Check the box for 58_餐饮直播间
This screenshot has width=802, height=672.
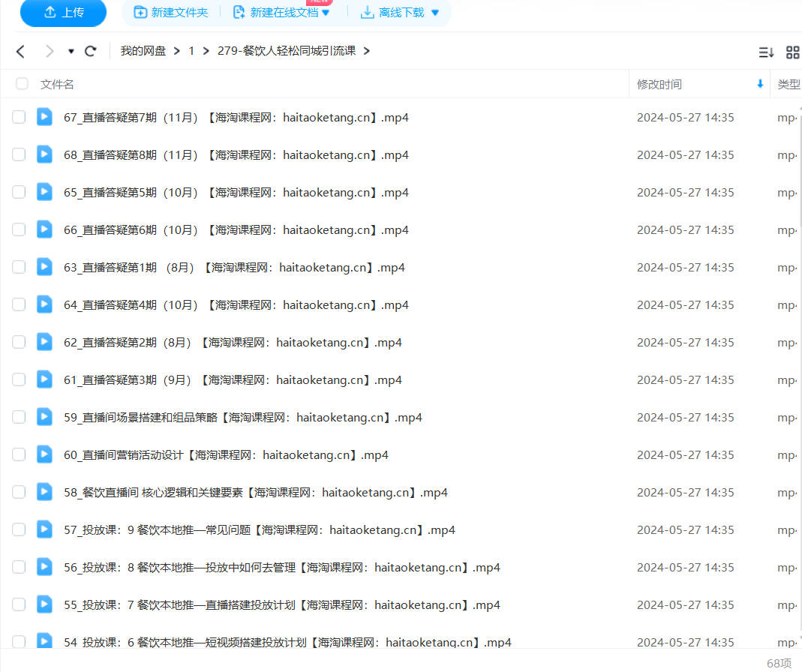(x=19, y=492)
